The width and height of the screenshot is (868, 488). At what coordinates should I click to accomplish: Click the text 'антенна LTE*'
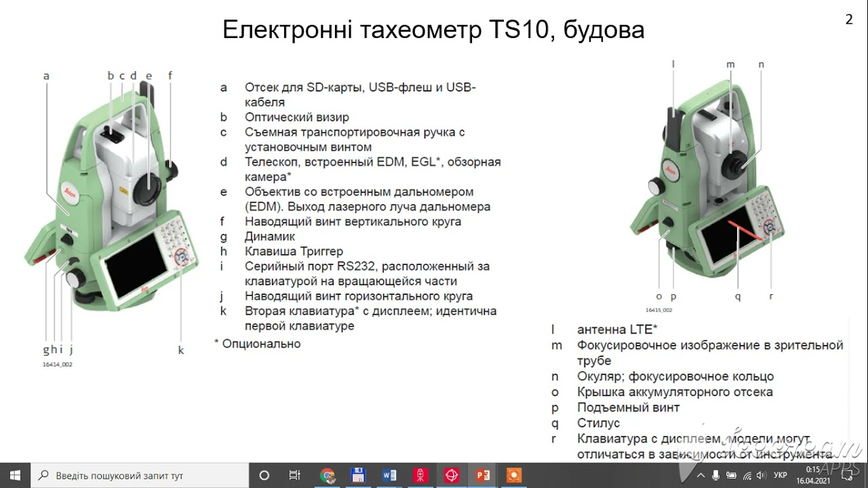coord(617,329)
